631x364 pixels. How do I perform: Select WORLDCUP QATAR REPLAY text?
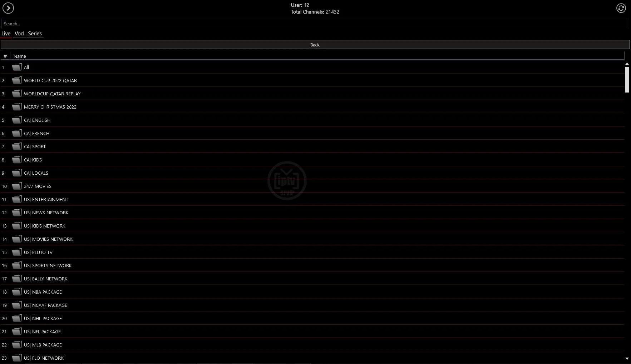click(52, 94)
